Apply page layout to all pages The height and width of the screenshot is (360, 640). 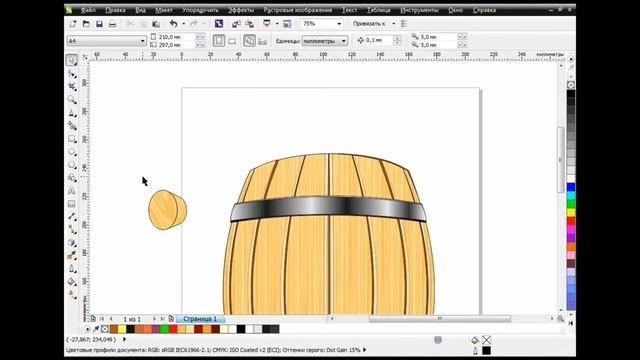tap(249, 41)
